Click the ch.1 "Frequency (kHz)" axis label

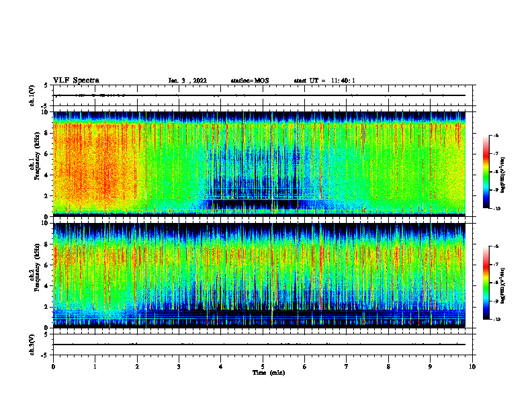coord(37,156)
